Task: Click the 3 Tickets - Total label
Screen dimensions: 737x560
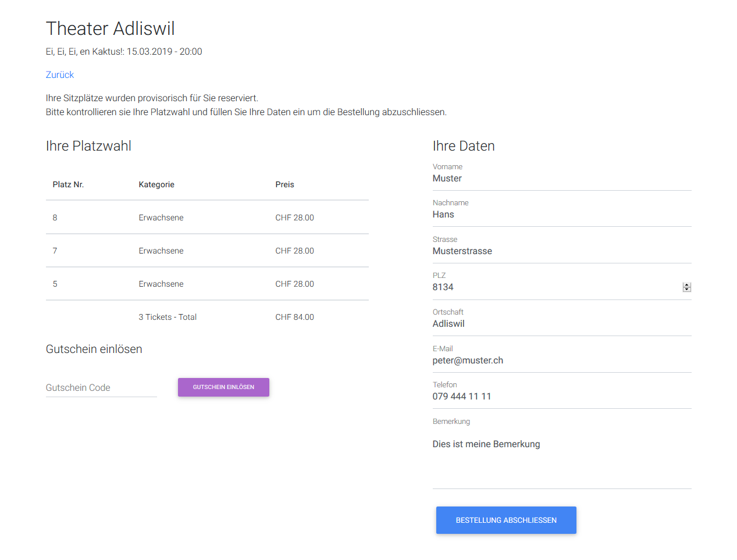Action: click(168, 317)
